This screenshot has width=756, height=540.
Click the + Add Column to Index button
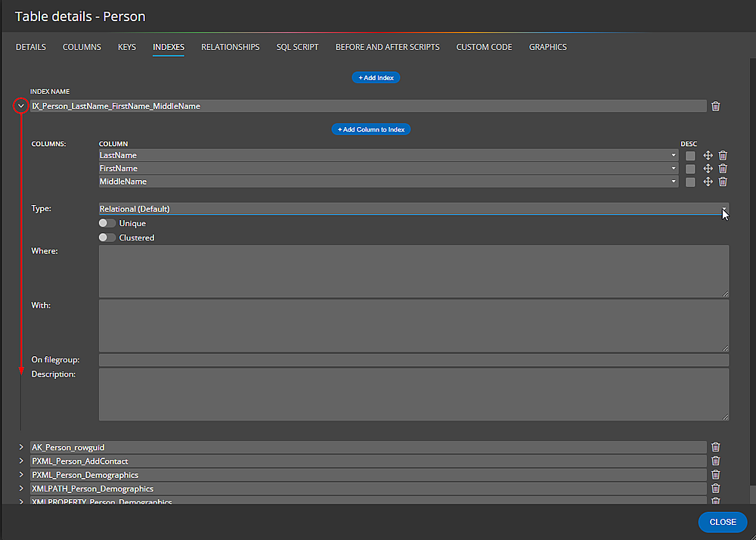(371, 129)
